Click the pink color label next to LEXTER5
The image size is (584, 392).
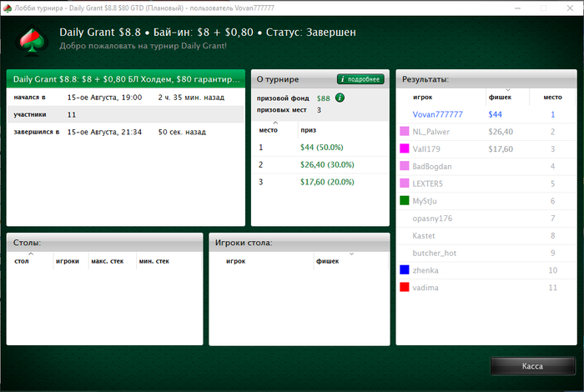pos(404,183)
